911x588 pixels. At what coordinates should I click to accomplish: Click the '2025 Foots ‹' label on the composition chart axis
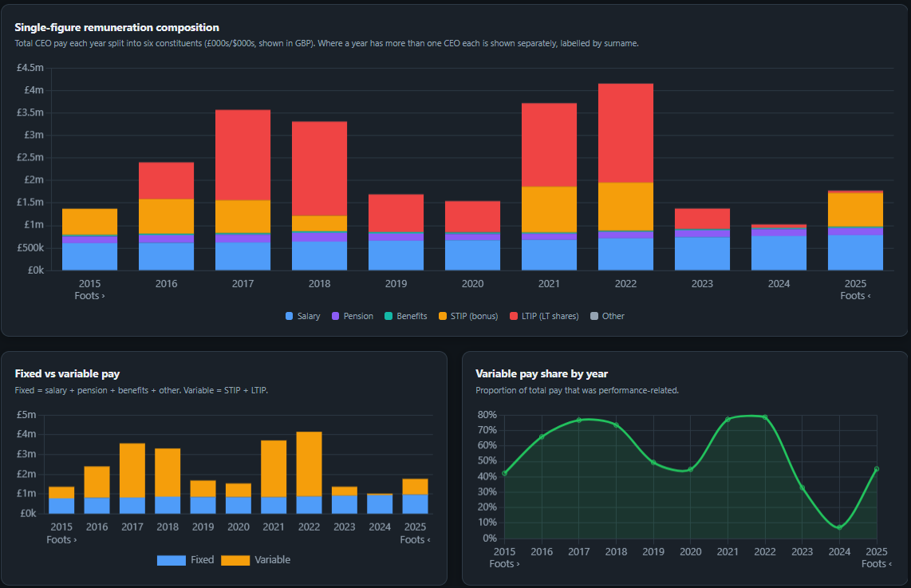click(855, 290)
